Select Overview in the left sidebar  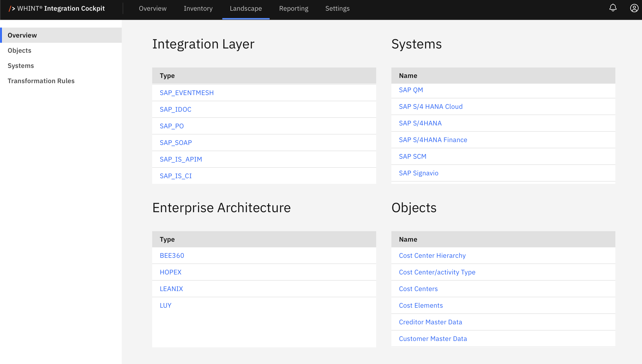pos(61,35)
